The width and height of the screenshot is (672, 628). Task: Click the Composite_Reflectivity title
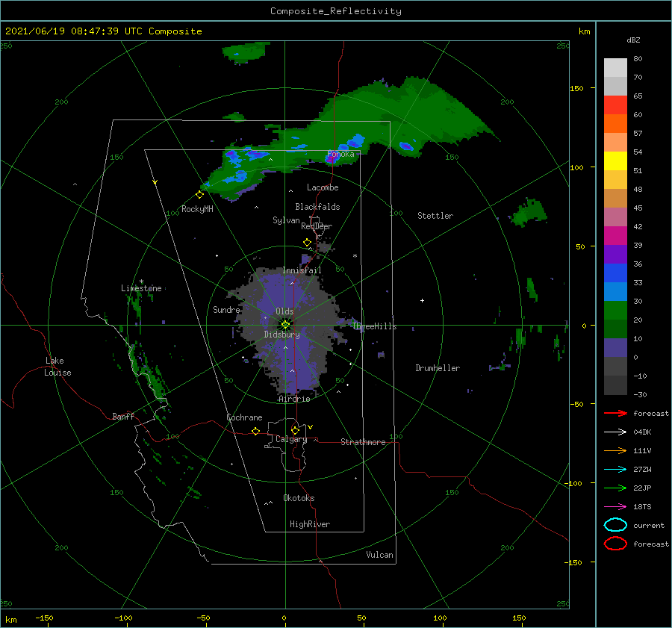336,11
